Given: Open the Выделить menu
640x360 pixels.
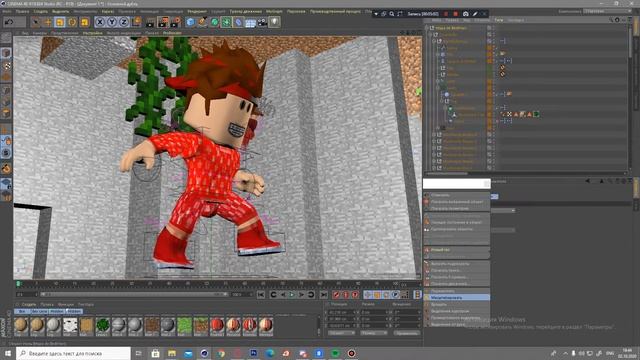Looking at the screenshot, I should [60, 11].
